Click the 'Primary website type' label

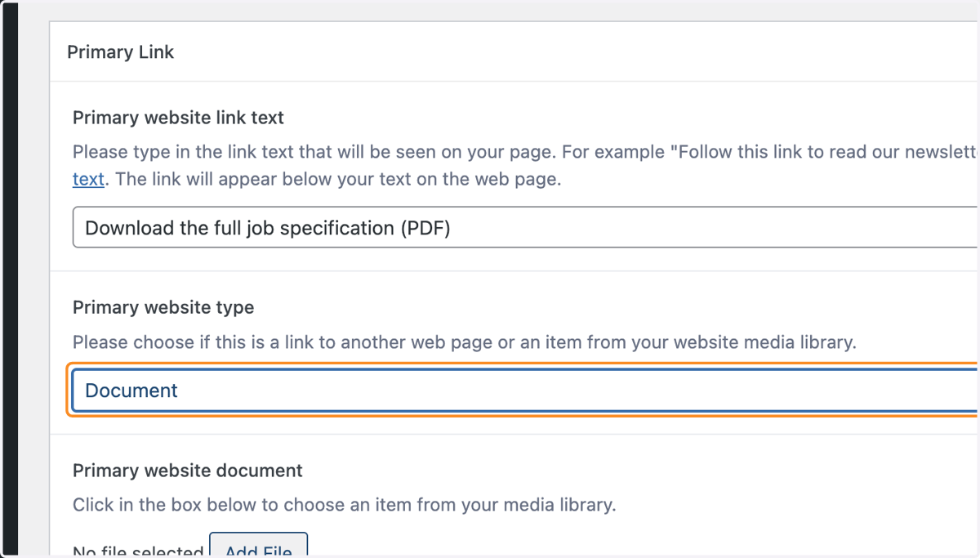pyautogui.click(x=163, y=307)
